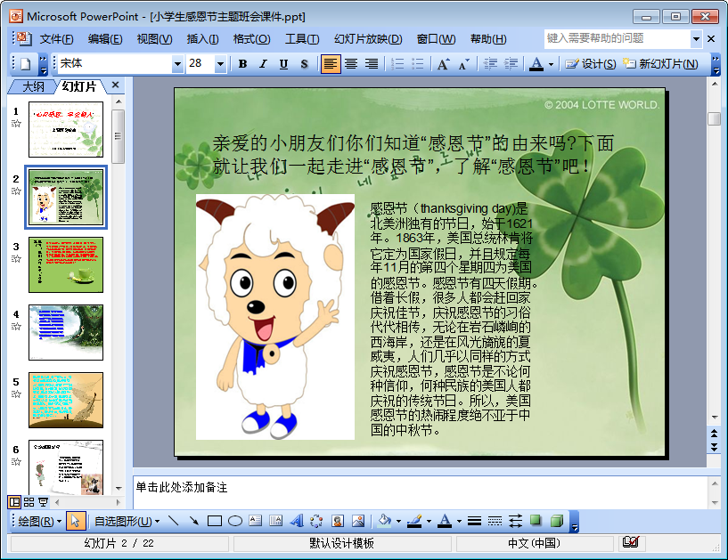
Task: Click the notes pane 单击此处添加备注
Action: (x=182, y=487)
